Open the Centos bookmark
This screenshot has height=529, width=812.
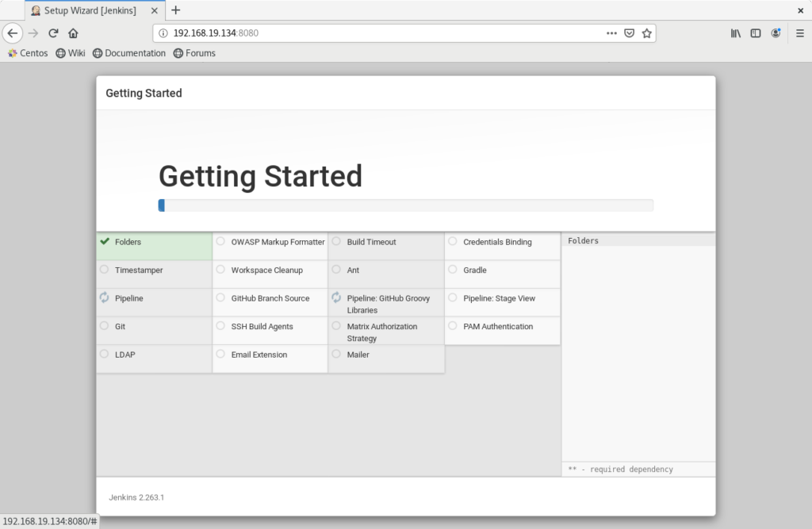(28, 53)
